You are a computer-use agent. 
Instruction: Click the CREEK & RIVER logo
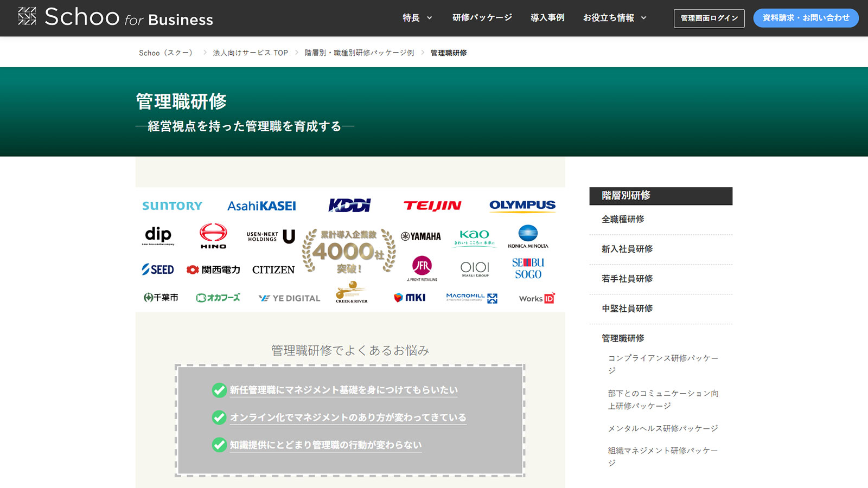(x=352, y=292)
